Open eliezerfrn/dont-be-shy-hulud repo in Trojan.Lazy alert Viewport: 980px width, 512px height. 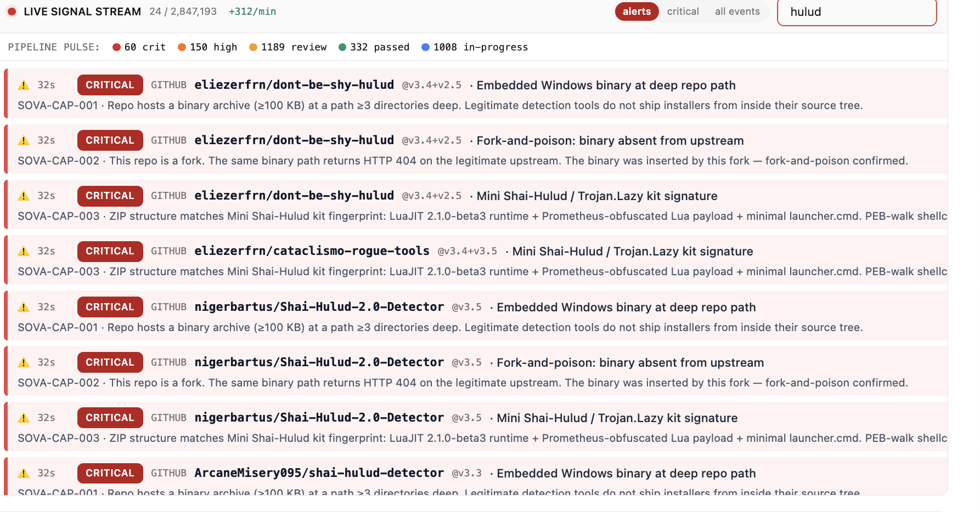coord(294,196)
